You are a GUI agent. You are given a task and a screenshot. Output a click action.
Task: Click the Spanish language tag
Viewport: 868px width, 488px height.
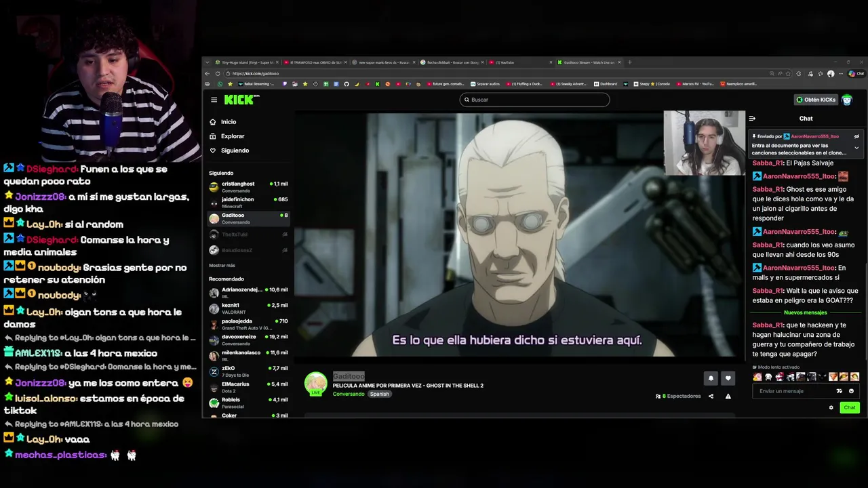(x=379, y=394)
